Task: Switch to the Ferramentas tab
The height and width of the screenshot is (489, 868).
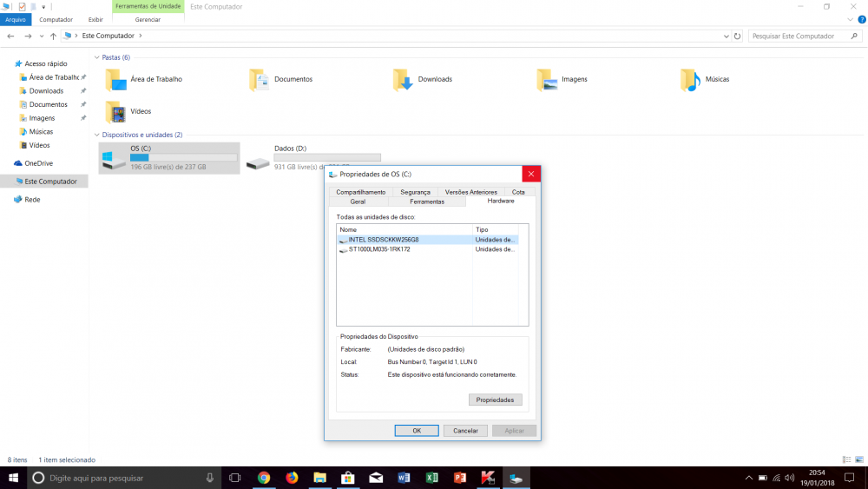Action: pos(427,202)
